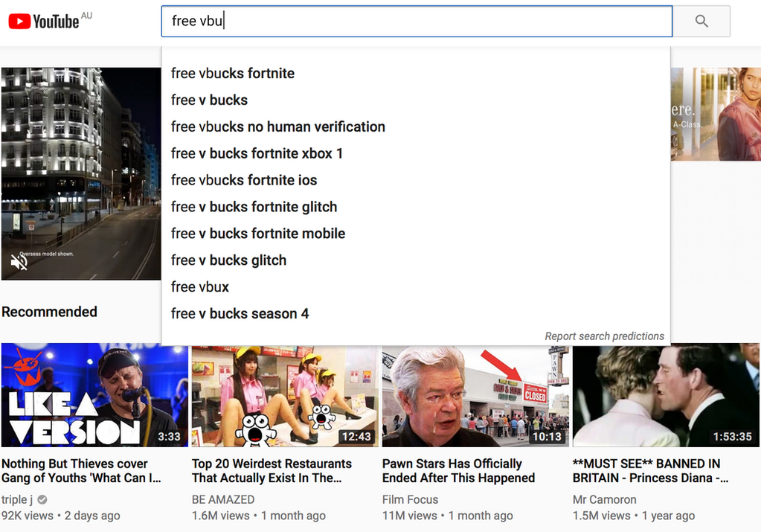Viewport: 761px width, 532px height.
Task: Click '92K views • 2 days ago' text
Action: (61, 516)
